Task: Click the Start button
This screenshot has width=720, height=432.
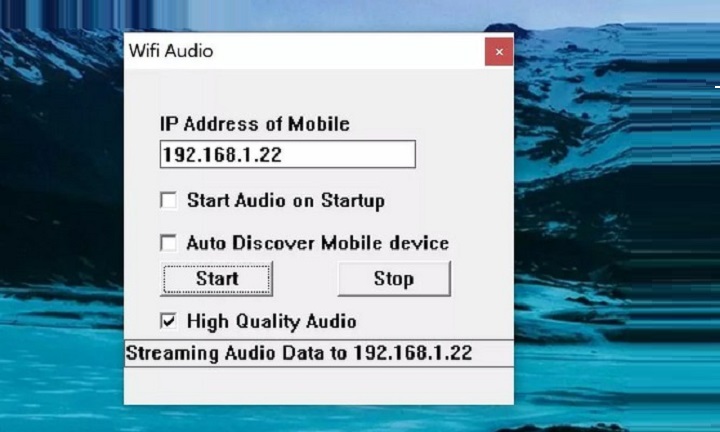Action: pos(217,279)
